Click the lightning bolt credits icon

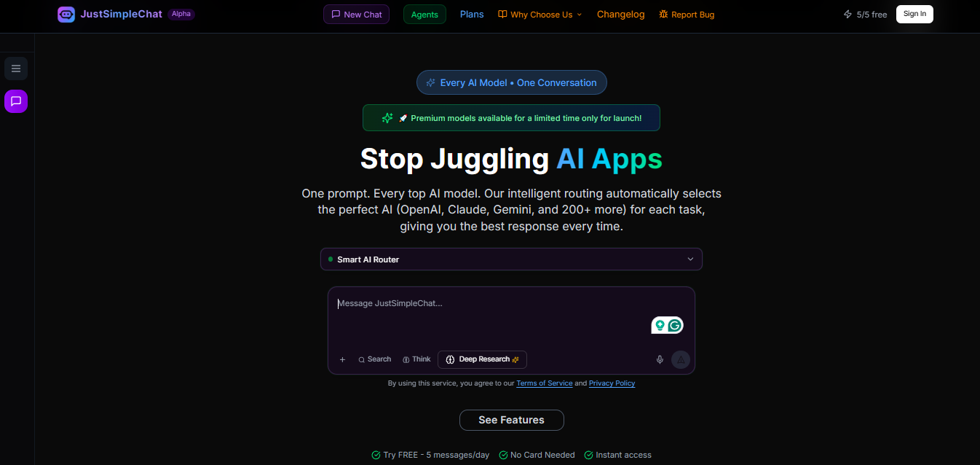coord(847,14)
